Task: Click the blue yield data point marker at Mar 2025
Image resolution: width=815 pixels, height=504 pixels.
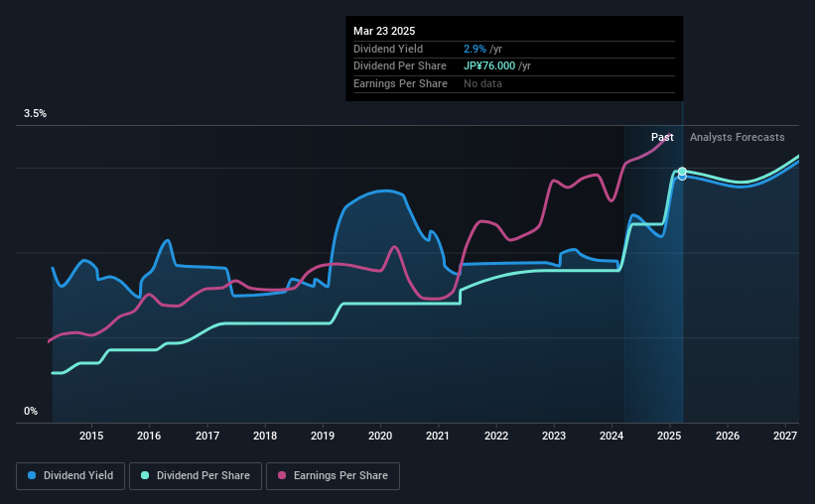Action: point(682,178)
